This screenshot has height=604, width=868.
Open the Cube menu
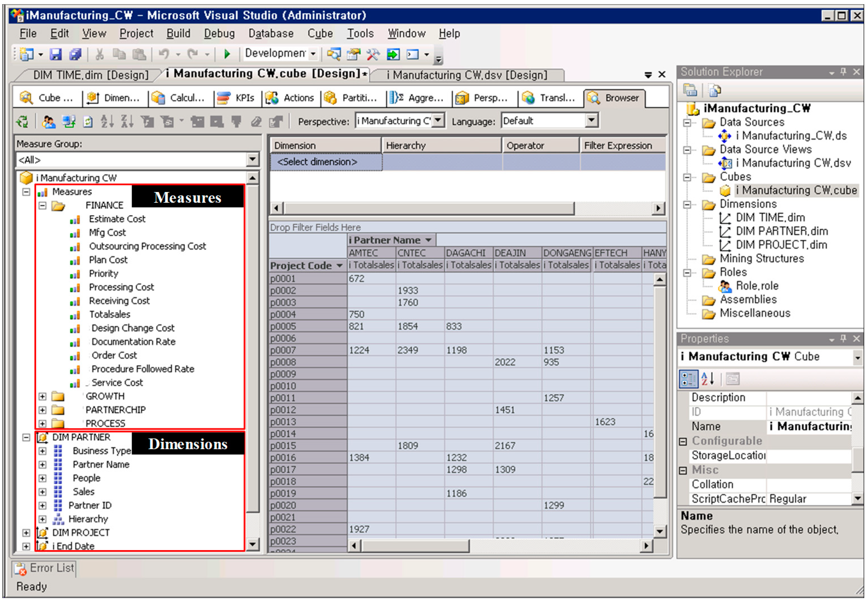pyautogui.click(x=320, y=33)
